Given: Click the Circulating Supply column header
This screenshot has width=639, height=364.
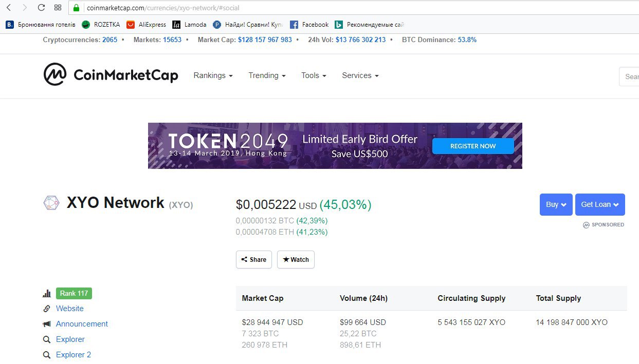Looking at the screenshot, I should click(x=472, y=298).
